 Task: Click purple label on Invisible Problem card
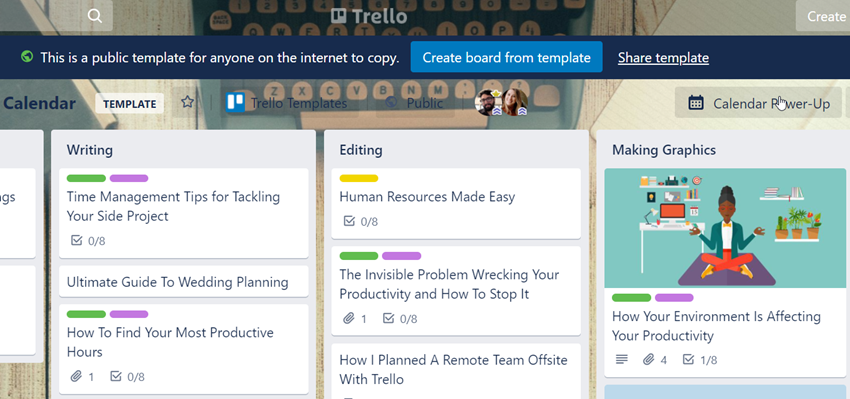402,256
